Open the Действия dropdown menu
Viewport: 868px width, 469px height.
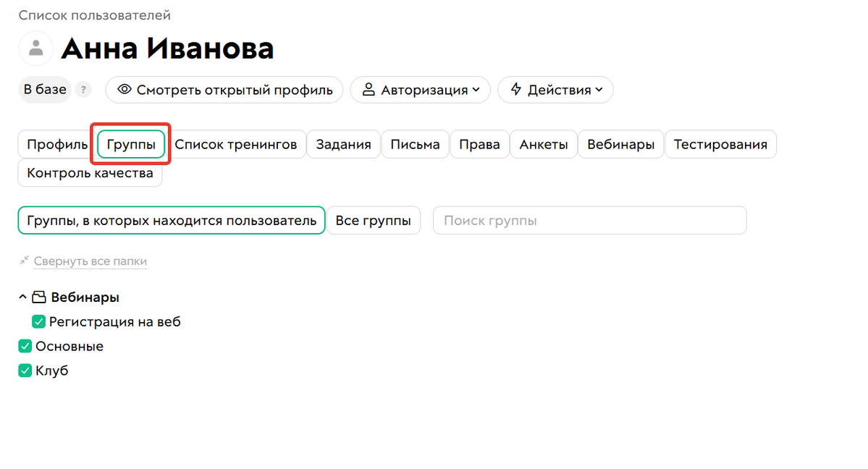click(555, 90)
